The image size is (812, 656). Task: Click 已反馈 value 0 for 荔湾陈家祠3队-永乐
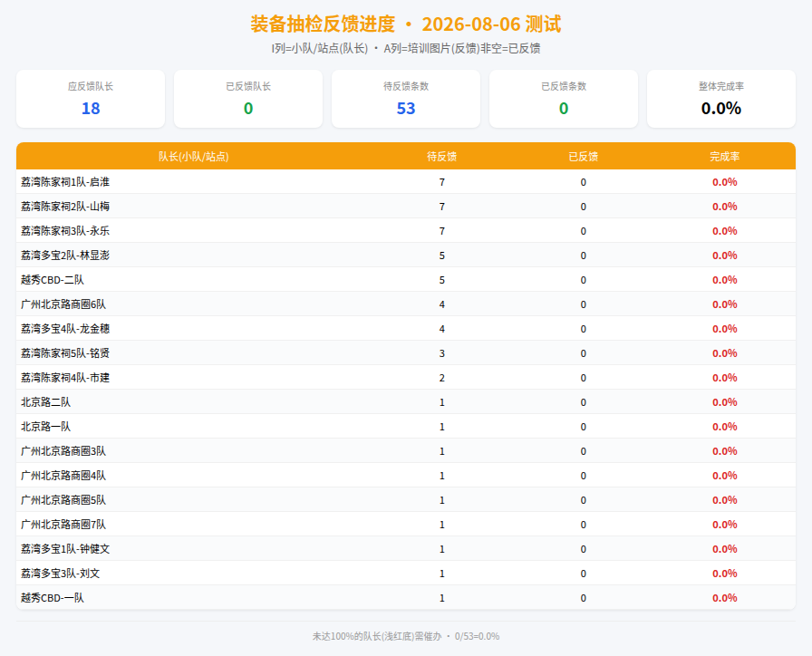pos(583,231)
